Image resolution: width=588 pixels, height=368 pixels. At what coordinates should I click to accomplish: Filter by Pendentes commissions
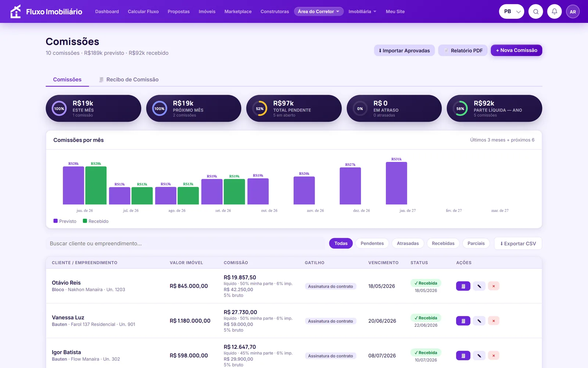372,243
